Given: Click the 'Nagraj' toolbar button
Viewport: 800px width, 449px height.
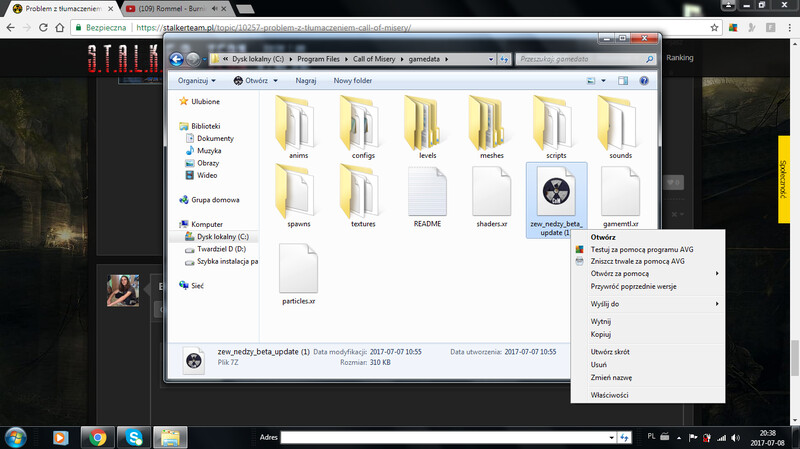Looking at the screenshot, I should pyautogui.click(x=306, y=80).
